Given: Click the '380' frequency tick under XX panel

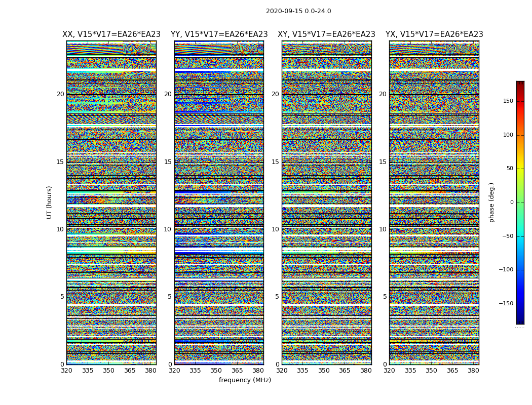Looking at the screenshot, I should click(x=150, y=371).
